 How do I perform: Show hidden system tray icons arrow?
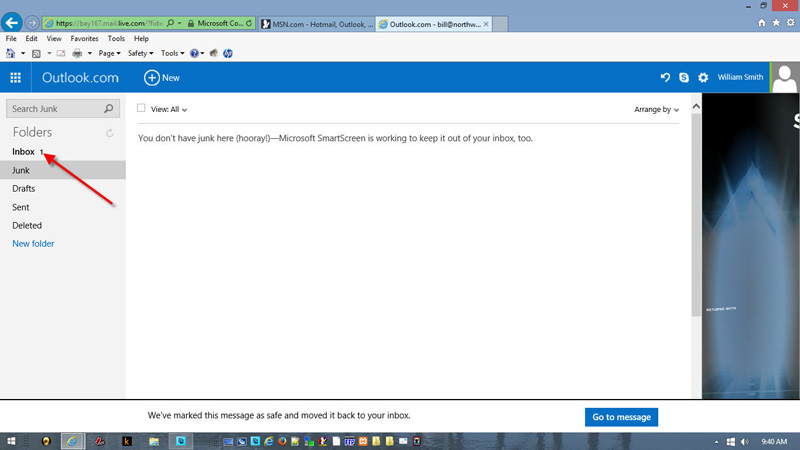pos(716,442)
